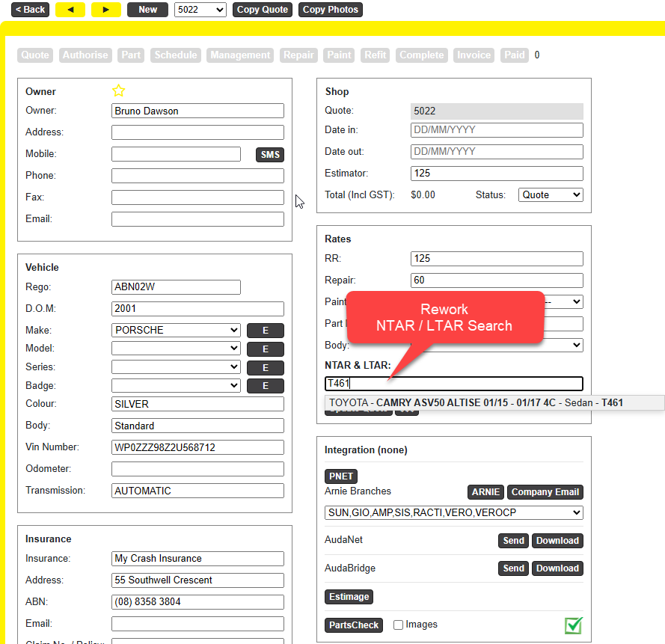
Task: Click the green checkmark icon
Action: point(574,625)
